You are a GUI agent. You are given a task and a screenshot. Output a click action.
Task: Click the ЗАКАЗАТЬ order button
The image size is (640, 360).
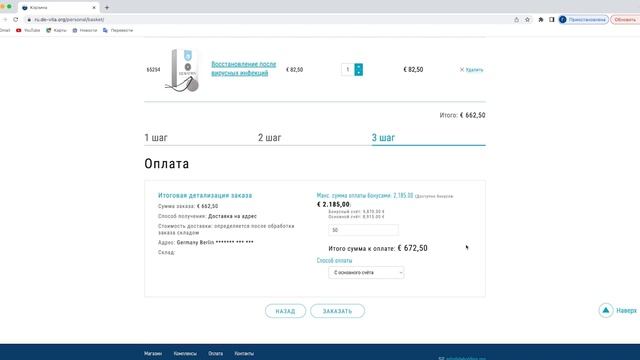(337, 311)
